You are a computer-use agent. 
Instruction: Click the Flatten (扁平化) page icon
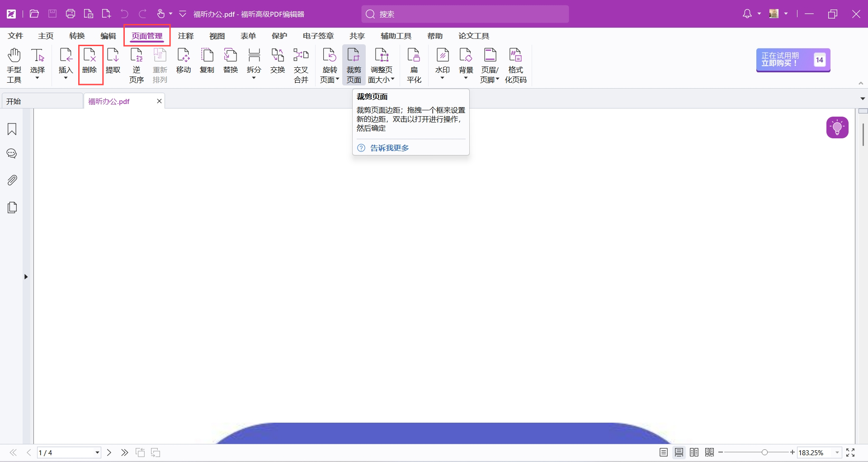click(414, 66)
